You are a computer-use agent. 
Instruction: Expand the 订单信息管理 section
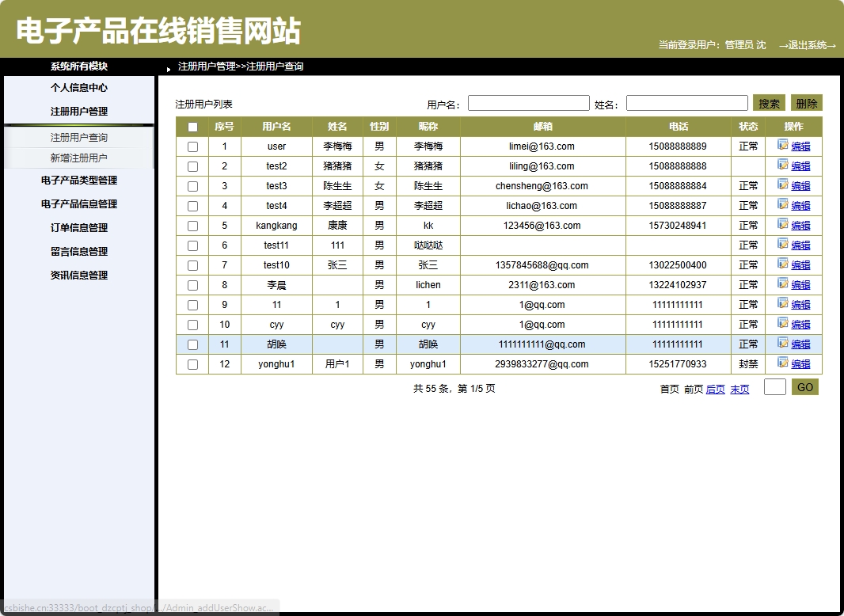pyautogui.click(x=79, y=227)
